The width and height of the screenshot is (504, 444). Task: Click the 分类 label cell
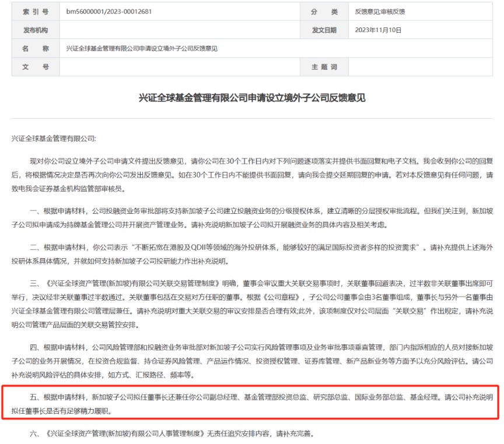[324, 12]
